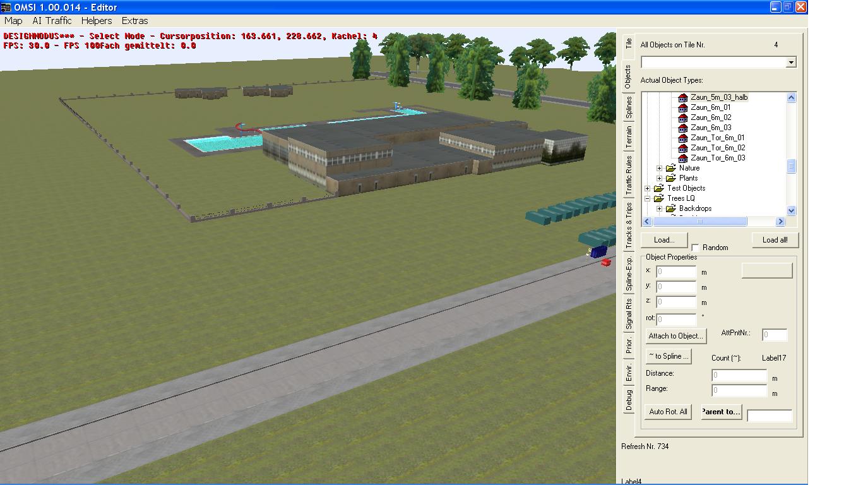Viewport: 868px width, 485px height.
Task: Collapse the Trees LQ tree node
Action: tap(648, 199)
